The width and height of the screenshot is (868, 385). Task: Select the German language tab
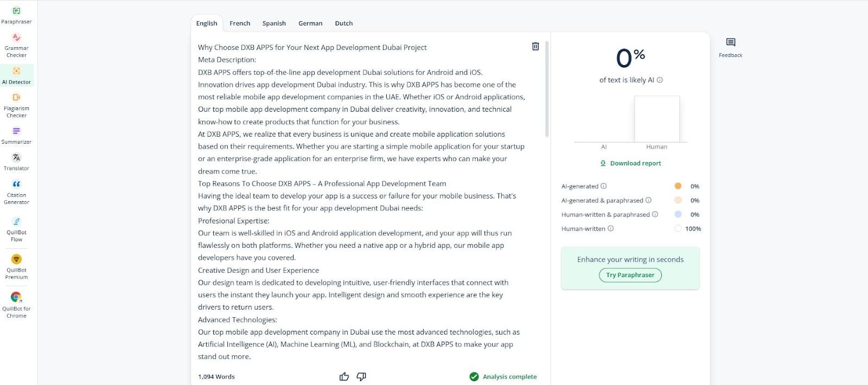310,23
